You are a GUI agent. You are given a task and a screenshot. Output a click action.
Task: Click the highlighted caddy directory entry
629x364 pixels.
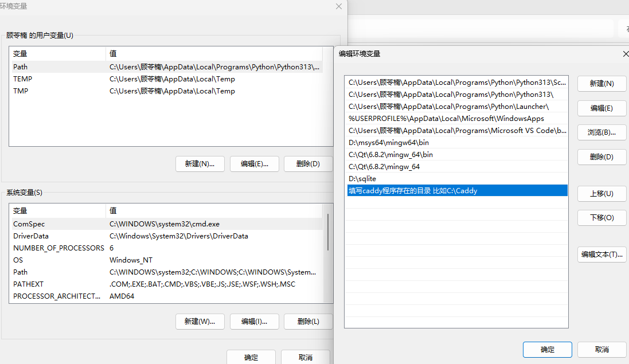coord(413,191)
